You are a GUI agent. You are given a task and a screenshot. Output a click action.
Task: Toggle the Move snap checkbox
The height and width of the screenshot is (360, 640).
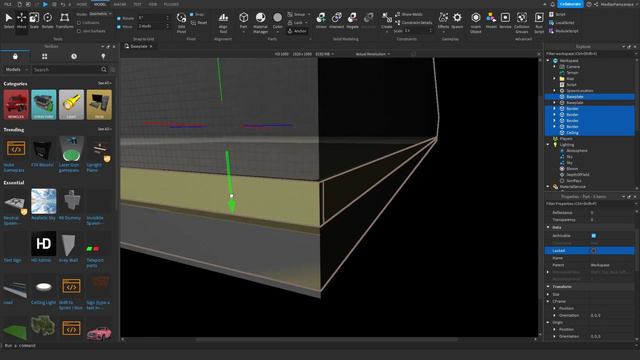click(x=119, y=27)
